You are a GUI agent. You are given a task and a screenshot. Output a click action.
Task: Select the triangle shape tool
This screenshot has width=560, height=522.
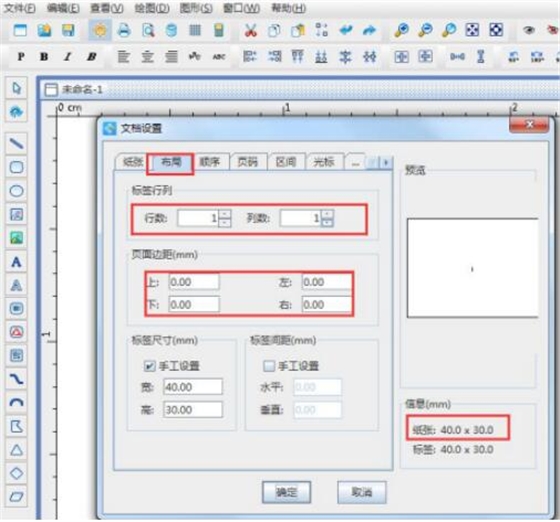16,450
